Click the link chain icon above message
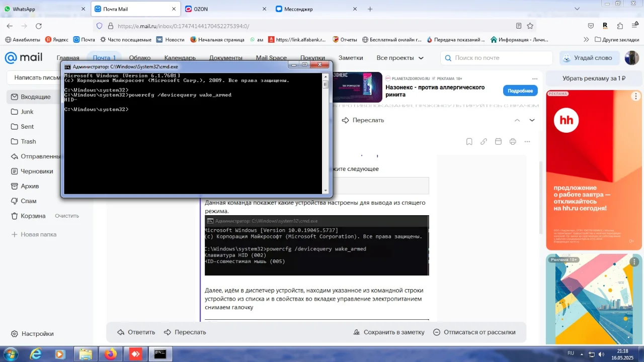The width and height of the screenshot is (644, 362). click(x=484, y=142)
